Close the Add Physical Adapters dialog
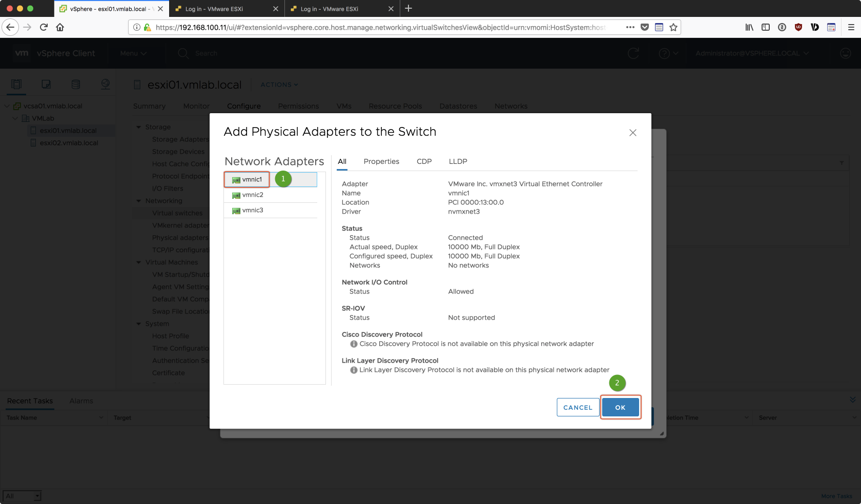Screen dimensions: 861x504 coord(632,133)
